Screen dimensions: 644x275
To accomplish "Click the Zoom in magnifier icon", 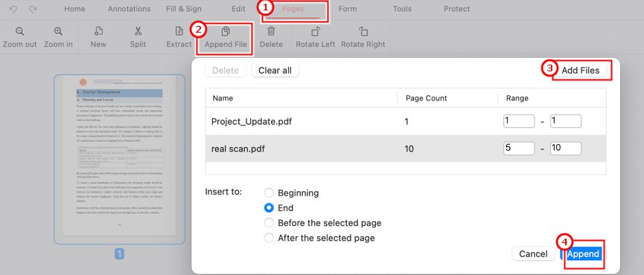I will (58, 31).
